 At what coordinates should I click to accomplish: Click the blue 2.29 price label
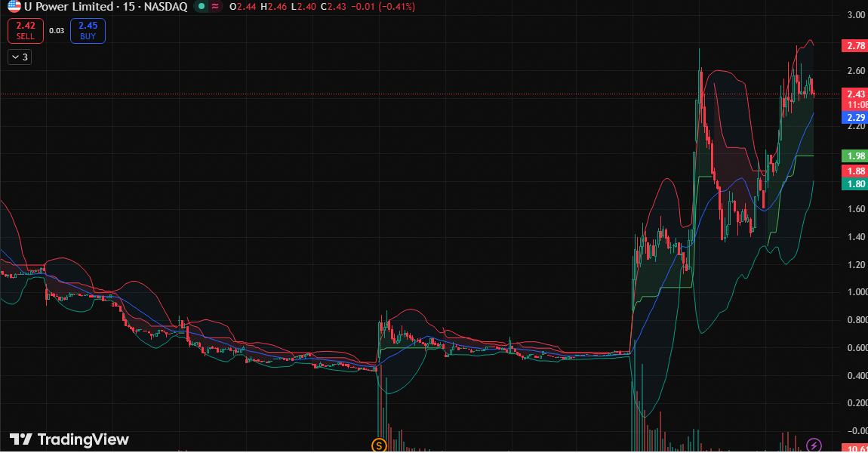click(854, 118)
